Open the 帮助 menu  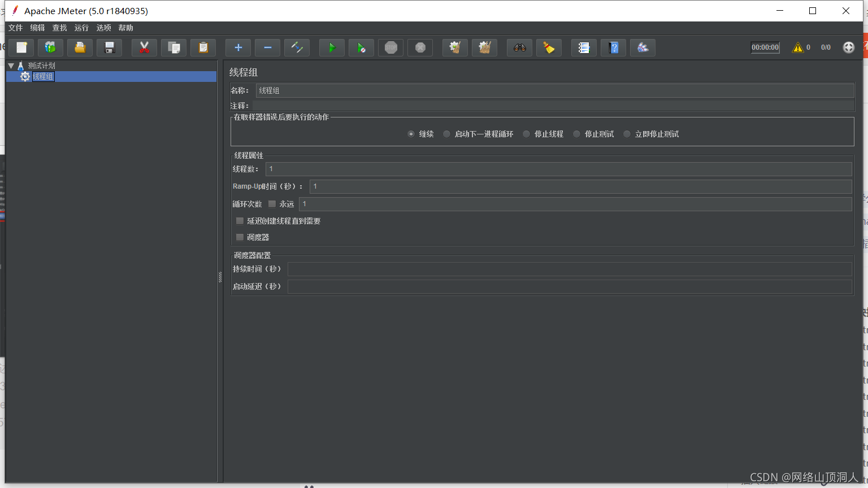[125, 28]
